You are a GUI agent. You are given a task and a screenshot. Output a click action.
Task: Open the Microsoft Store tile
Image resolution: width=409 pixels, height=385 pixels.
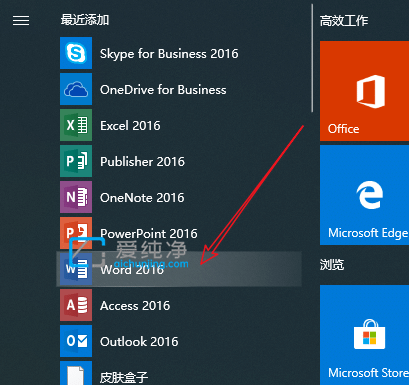pyautogui.click(x=364, y=335)
